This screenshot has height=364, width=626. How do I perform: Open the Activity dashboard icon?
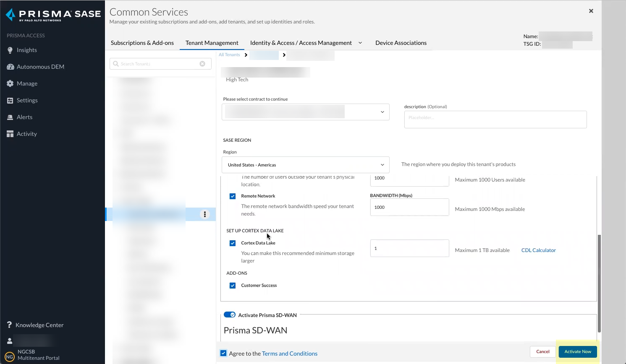(x=10, y=134)
